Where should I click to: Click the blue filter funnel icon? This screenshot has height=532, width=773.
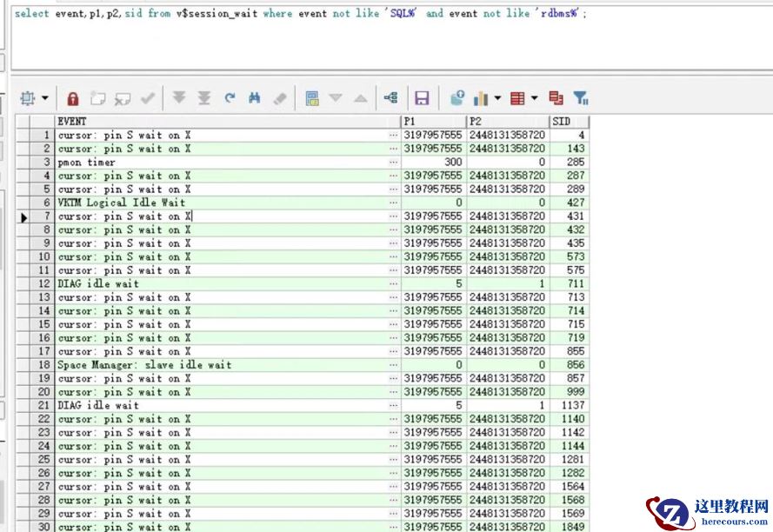[581, 98]
